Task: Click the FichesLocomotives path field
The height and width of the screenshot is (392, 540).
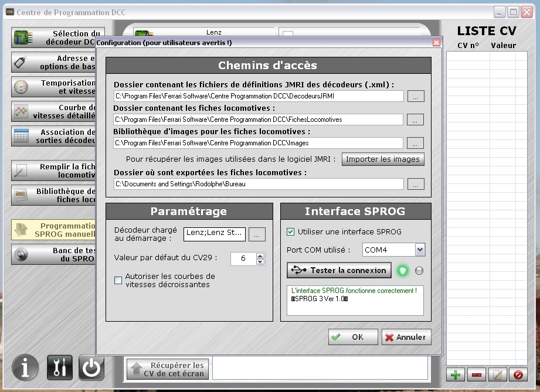Action: (x=259, y=120)
